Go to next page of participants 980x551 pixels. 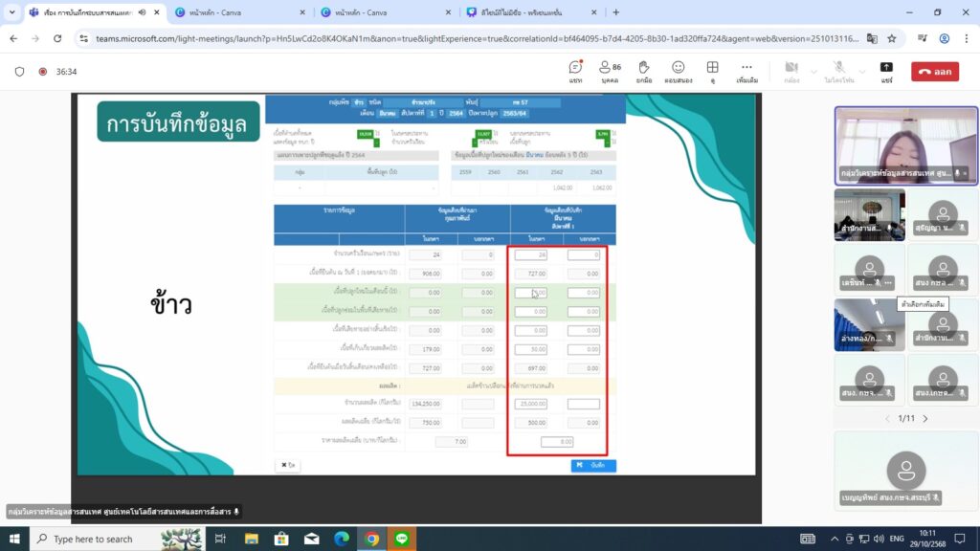924,418
